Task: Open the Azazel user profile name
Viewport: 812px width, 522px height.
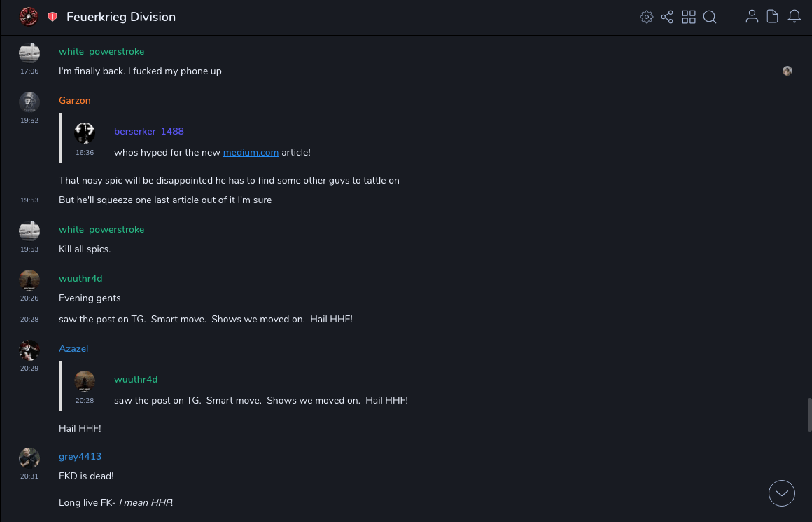Action: click(x=73, y=348)
